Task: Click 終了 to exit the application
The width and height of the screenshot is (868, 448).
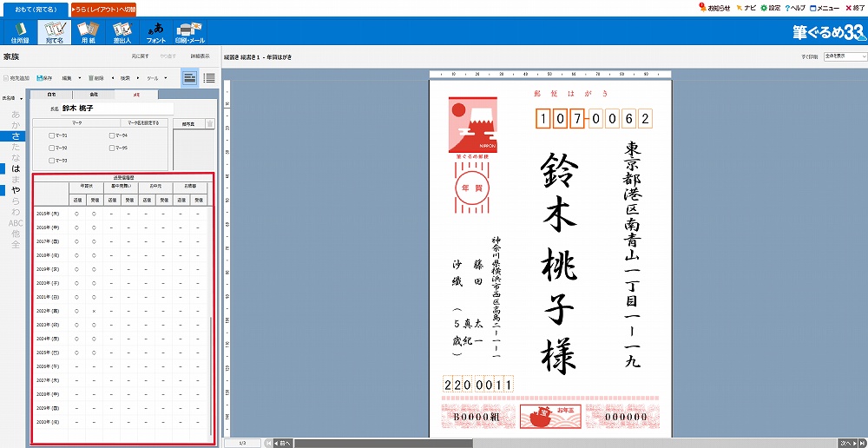Action: pyautogui.click(x=853, y=9)
